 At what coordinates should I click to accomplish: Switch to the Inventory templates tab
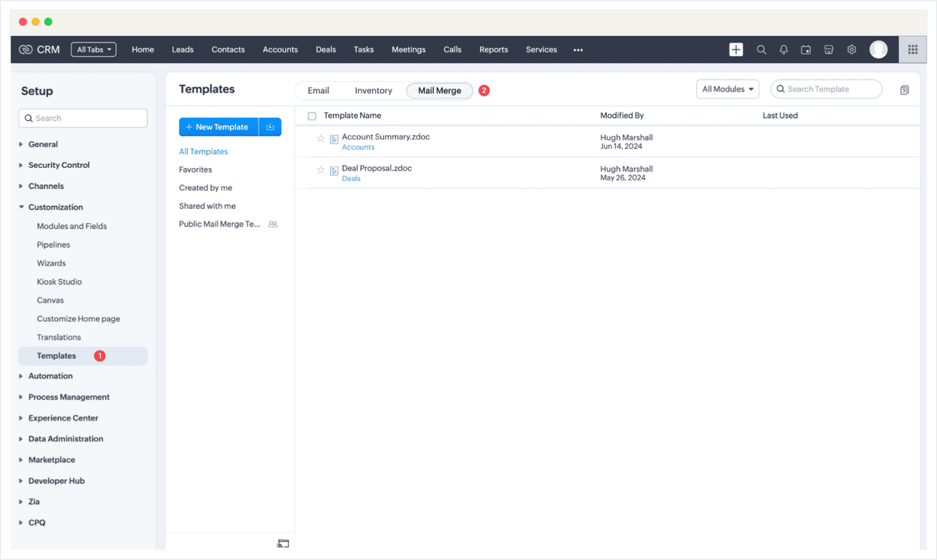(374, 91)
